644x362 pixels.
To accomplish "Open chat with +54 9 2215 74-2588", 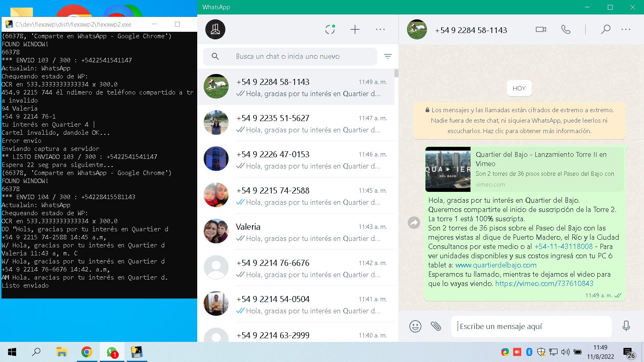I will [296, 195].
